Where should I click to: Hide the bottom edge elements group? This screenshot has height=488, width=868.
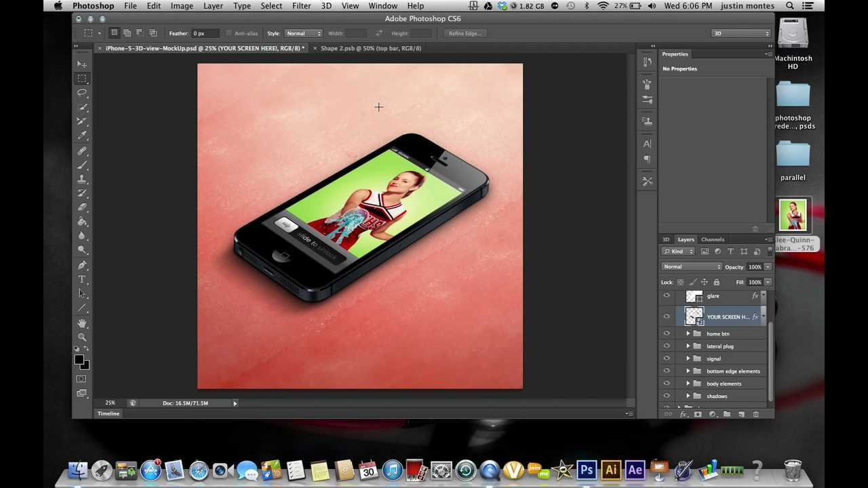pyautogui.click(x=667, y=371)
